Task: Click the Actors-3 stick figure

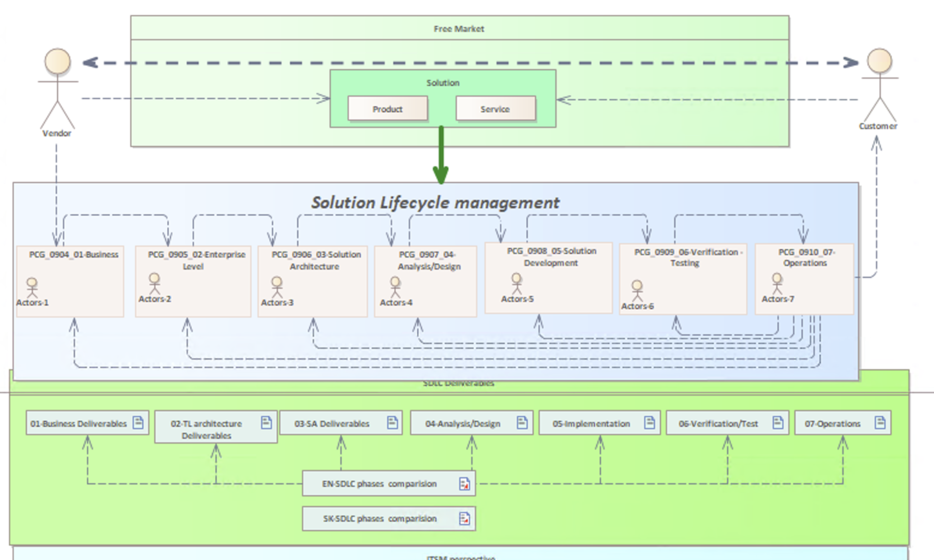Action: click(x=277, y=287)
